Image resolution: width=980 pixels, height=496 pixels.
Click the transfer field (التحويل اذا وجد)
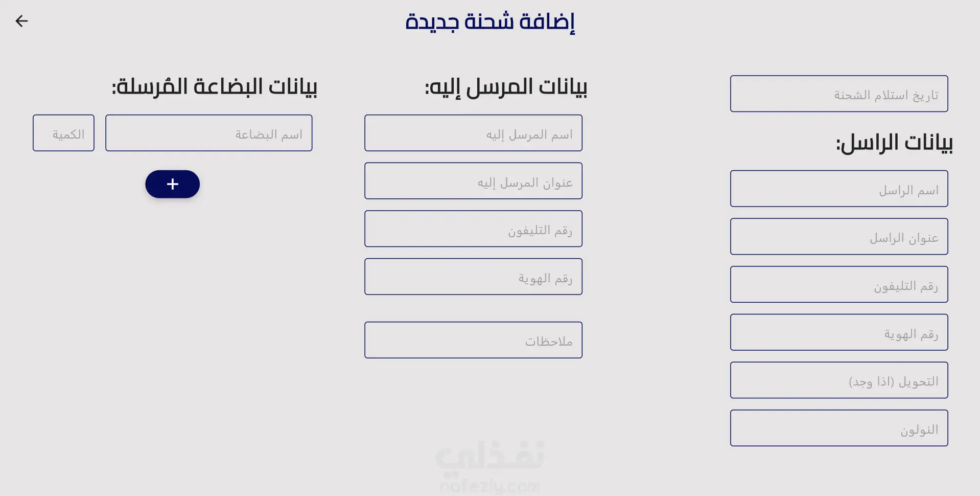tap(839, 380)
